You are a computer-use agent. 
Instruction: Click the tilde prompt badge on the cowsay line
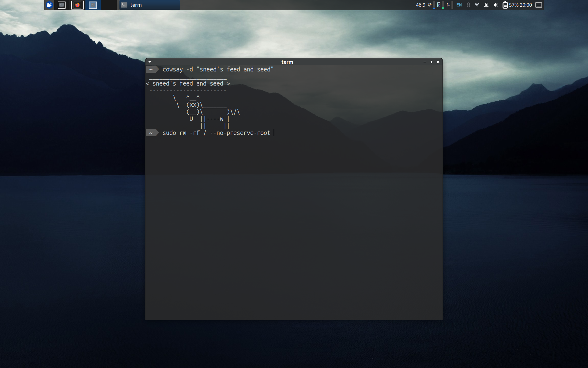[152, 69]
